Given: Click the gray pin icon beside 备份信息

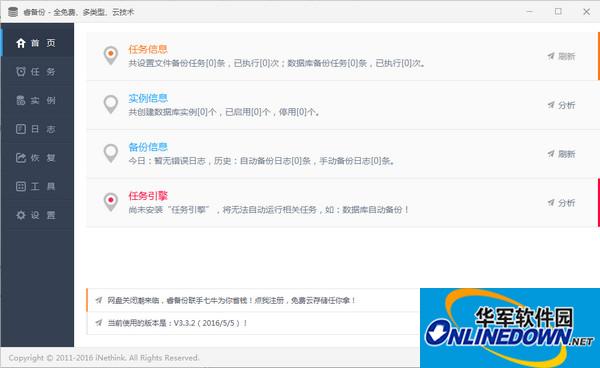Looking at the screenshot, I should [111, 153].
